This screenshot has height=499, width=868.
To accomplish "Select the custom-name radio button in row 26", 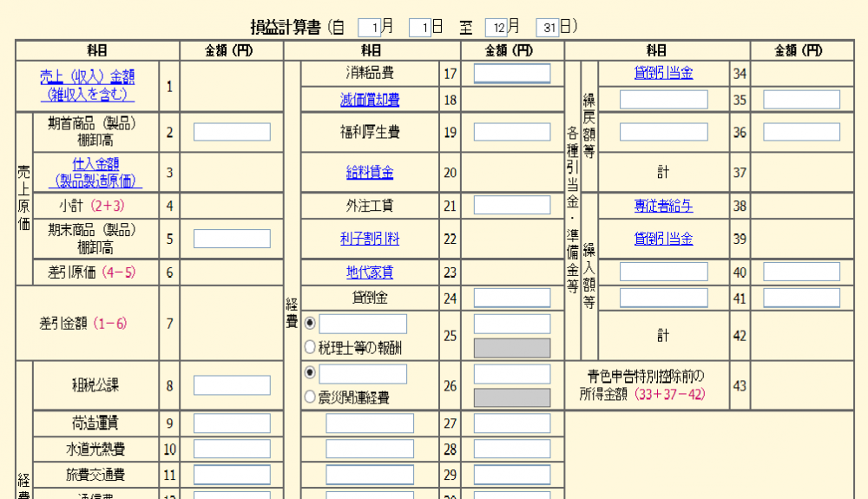I will coord(310,374).
